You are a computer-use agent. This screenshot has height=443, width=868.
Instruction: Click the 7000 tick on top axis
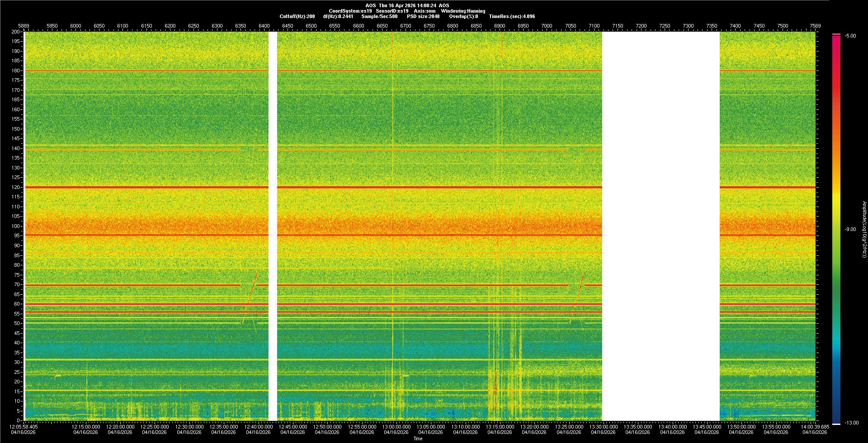coord(547,26)
